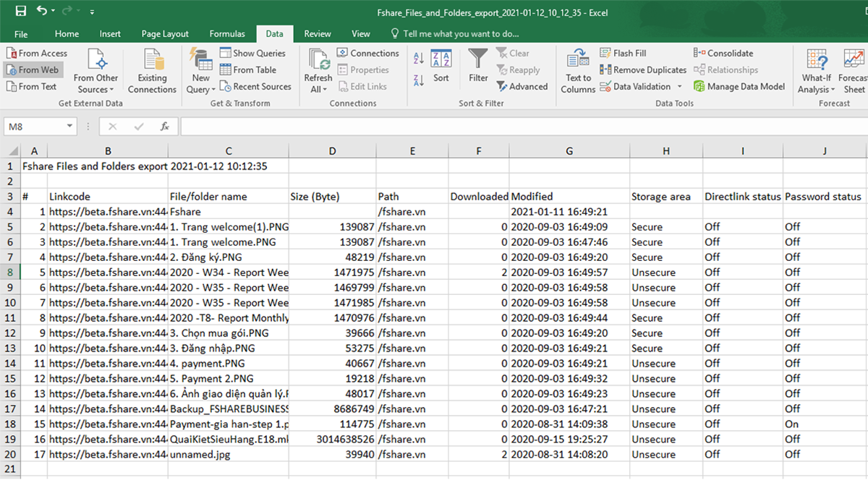Click the Remove Duplicates tool
The width and height of the screenshot is (868, 480).
click(643, 70)
